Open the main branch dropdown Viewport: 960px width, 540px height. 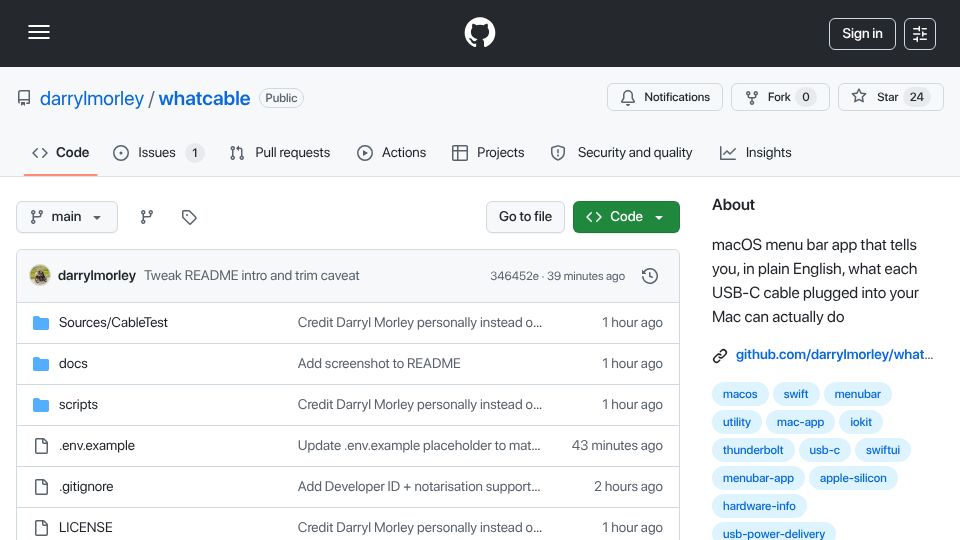67,217
